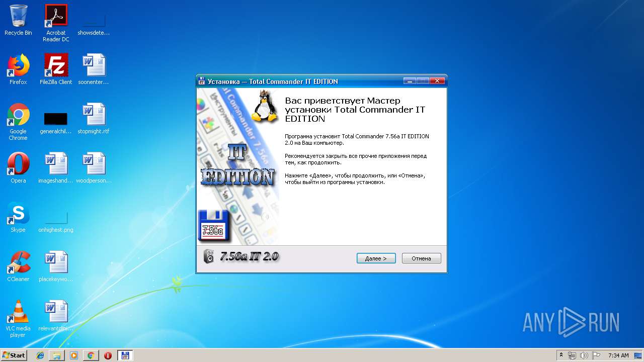Screen dimensions: 644x362
Task: Select the VLC media player shortcut
Action: (18, 319)
